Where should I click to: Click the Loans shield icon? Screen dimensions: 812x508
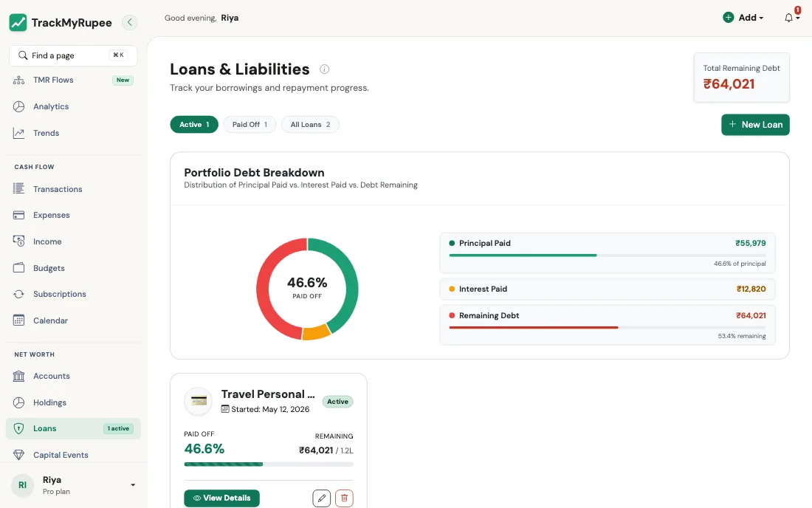click(x=18, y=428)
